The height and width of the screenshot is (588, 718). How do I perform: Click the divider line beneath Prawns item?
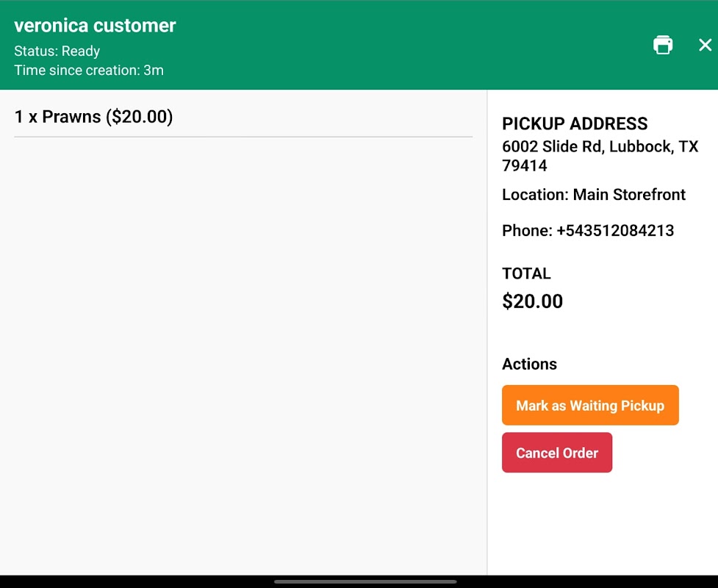(x=243, y=137)
